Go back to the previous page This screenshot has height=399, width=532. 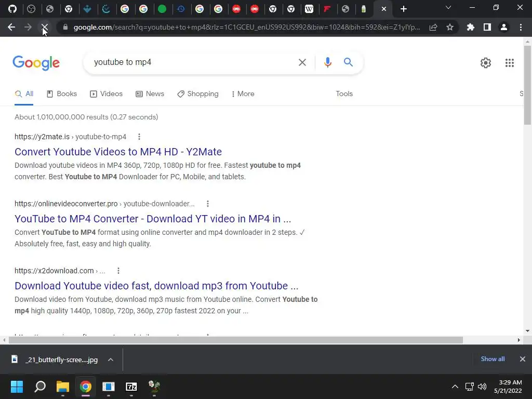11,27
